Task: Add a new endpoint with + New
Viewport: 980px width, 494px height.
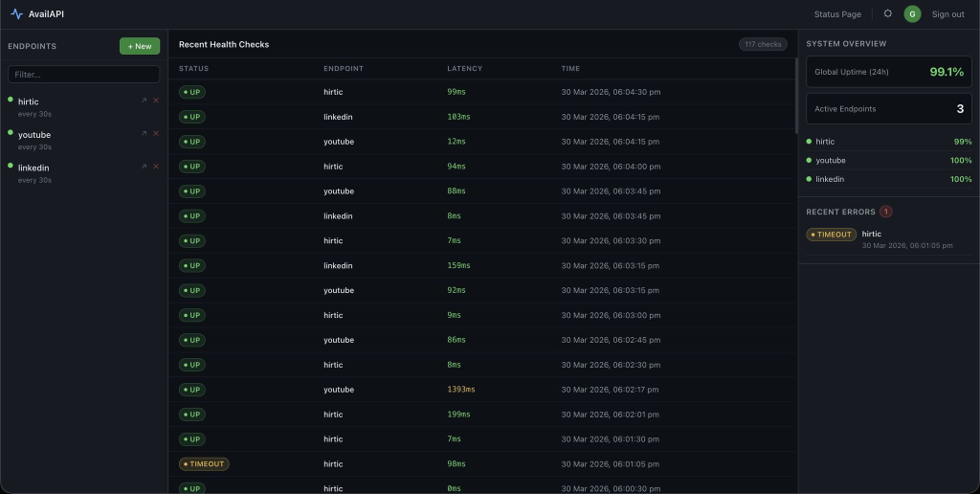Action: [x=140, y=46]
